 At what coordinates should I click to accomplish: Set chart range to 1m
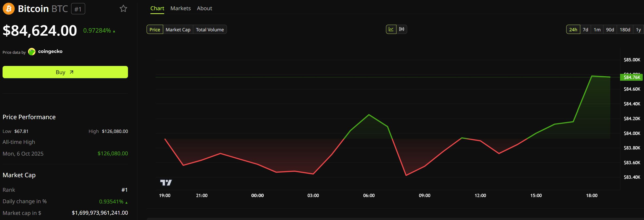(x=597, y=30)
